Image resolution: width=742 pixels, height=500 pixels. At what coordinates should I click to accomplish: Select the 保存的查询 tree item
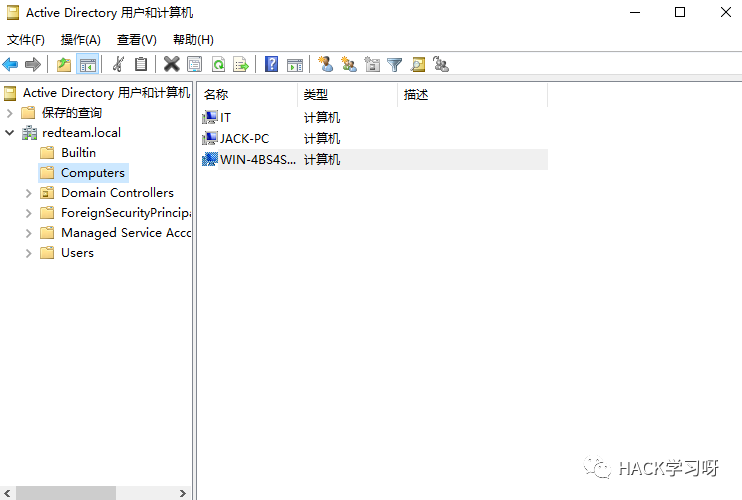(x=72, y=113)
